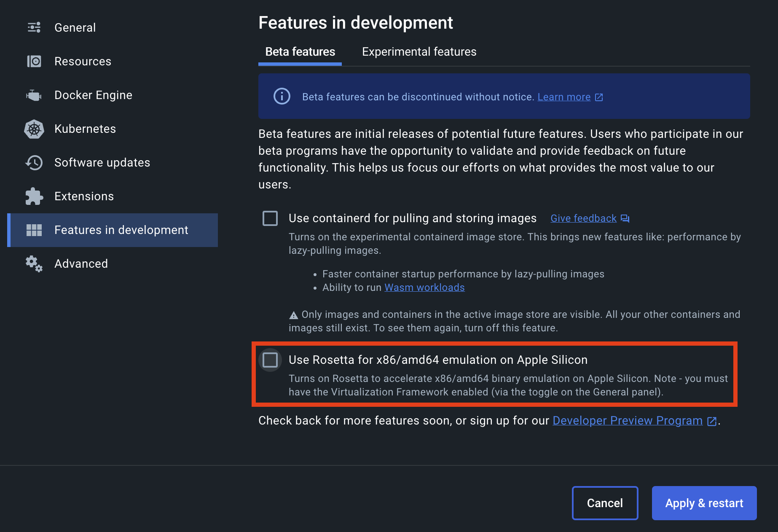The width and height of the screenshot is (778, 532).
Task: Click the feedback chat icon next to Give feedback
Action: click(x=625, y=218)
